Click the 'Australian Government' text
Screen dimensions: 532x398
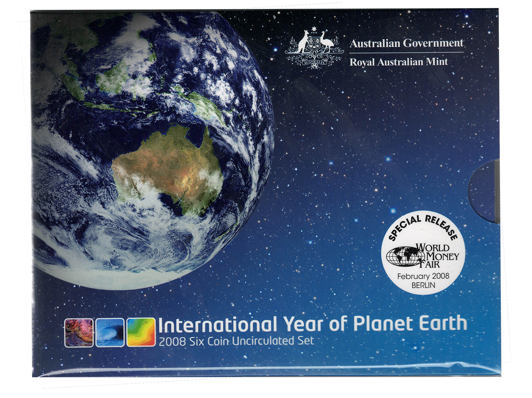tap(406, 43)
